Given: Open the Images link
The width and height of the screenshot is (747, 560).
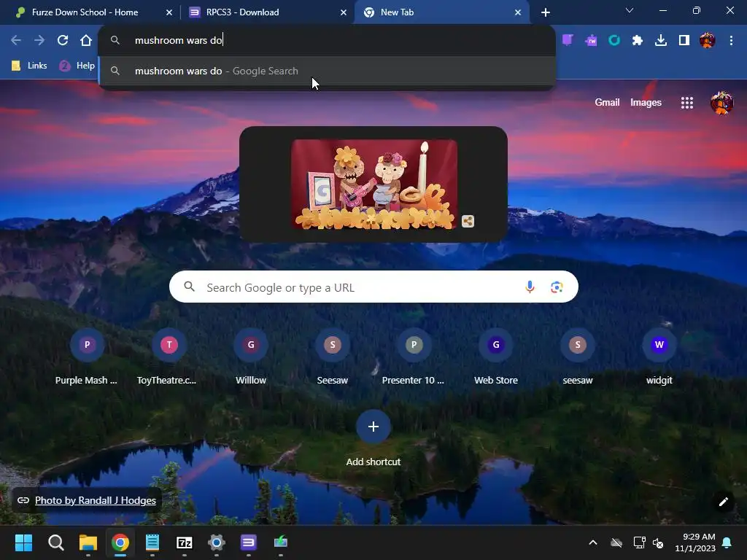Looking at the screenshot, I should [x=646, y=102].
